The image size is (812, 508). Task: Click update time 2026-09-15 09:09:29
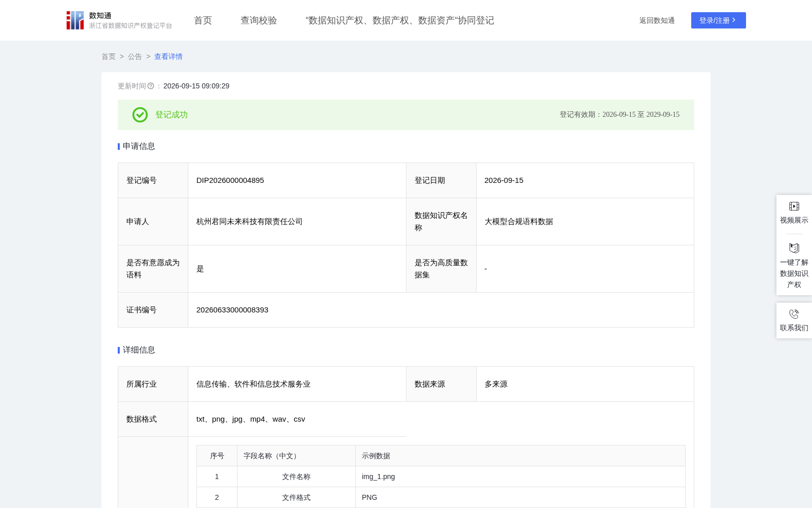196,86
